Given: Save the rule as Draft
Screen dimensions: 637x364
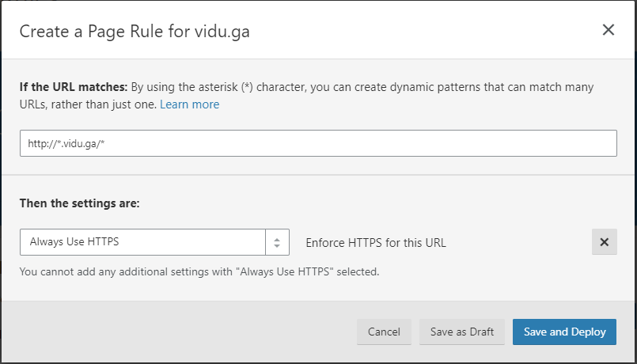Looking at the screenshot, I should [x=461, y=332].
